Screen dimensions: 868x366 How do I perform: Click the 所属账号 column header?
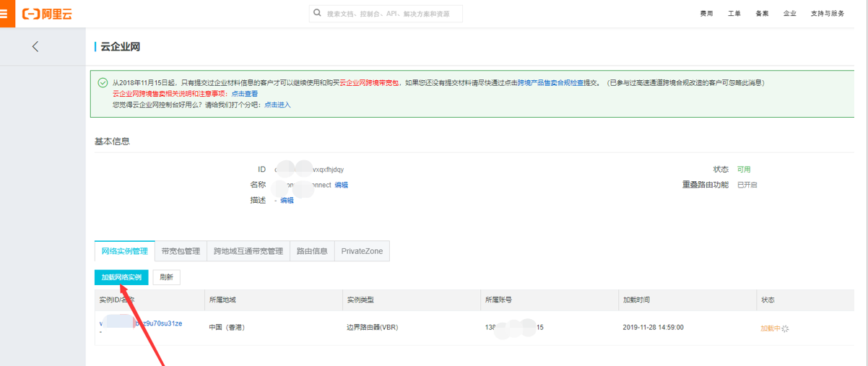point(499,300)
